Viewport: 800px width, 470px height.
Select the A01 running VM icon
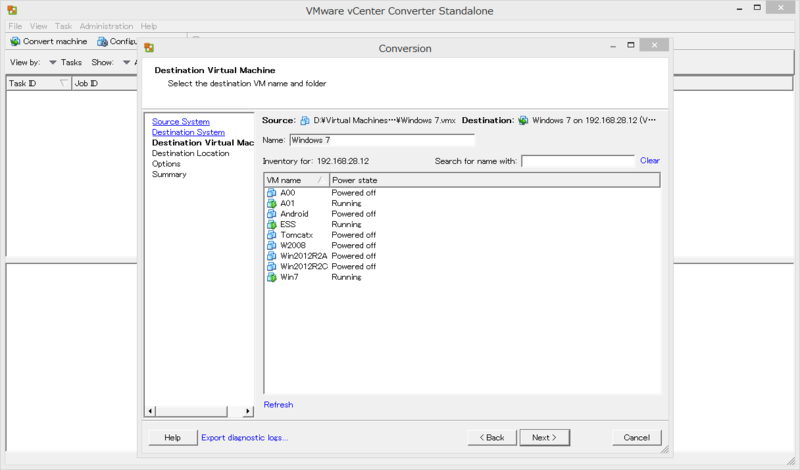point(272,204)
